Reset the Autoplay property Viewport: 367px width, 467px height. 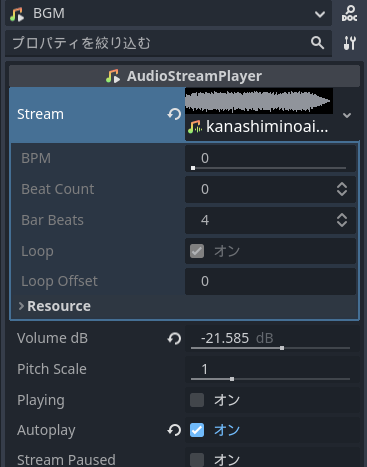(174, 430)
